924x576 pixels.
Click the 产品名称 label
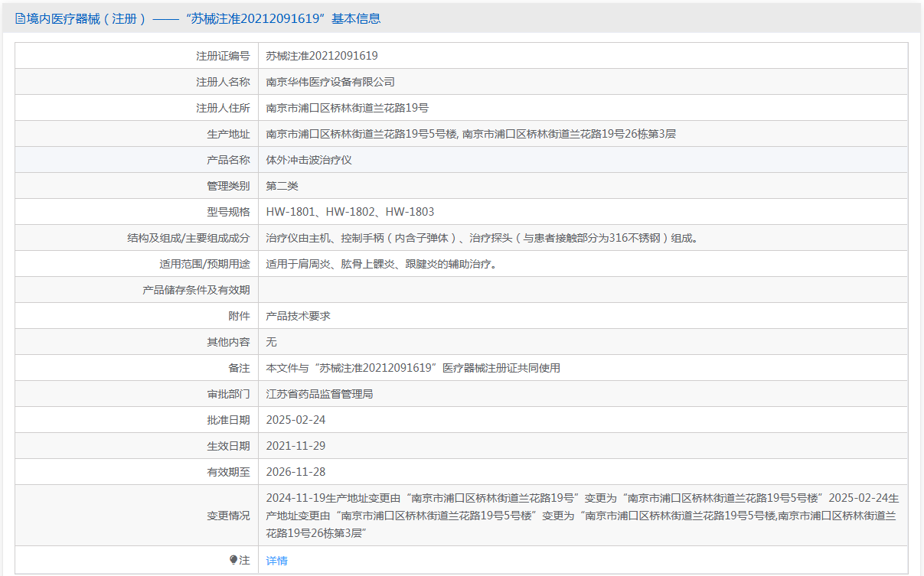(228, 160)
